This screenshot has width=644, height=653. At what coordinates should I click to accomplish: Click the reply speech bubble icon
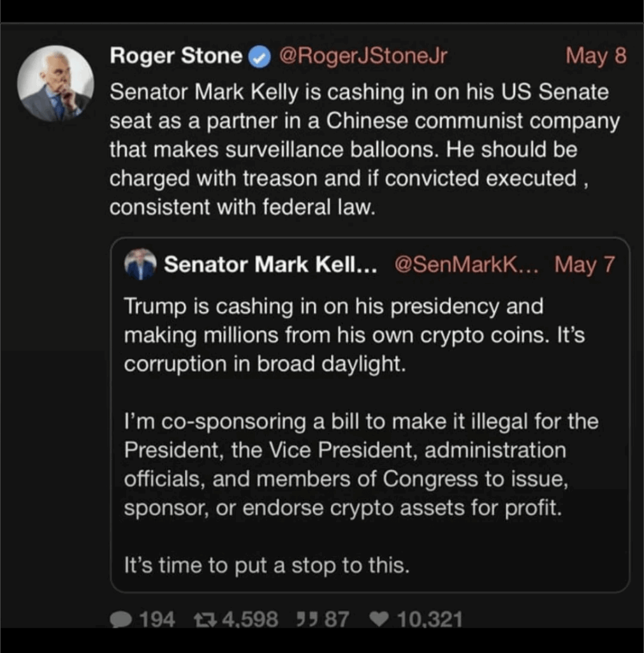(x=121, y=618)
